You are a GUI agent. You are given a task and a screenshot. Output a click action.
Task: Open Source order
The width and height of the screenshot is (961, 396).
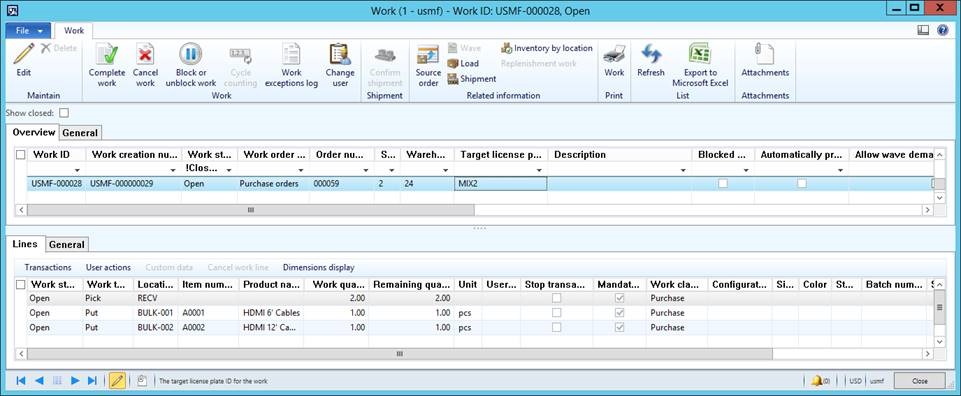pos(428,66)
